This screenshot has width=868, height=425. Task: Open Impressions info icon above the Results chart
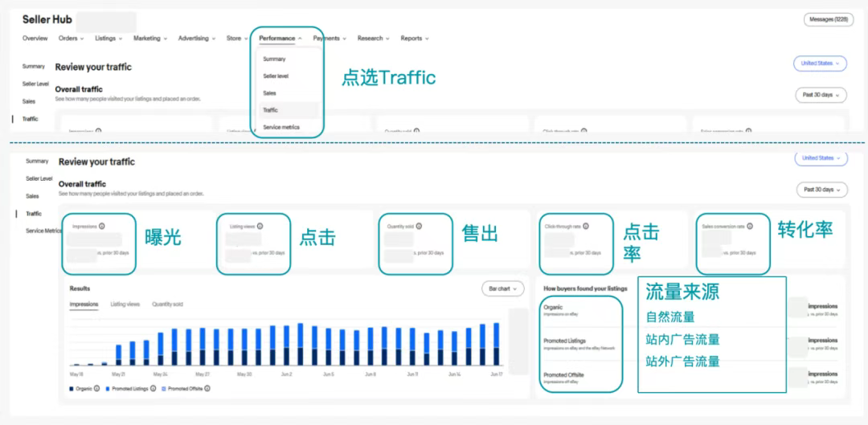point(102,226)
